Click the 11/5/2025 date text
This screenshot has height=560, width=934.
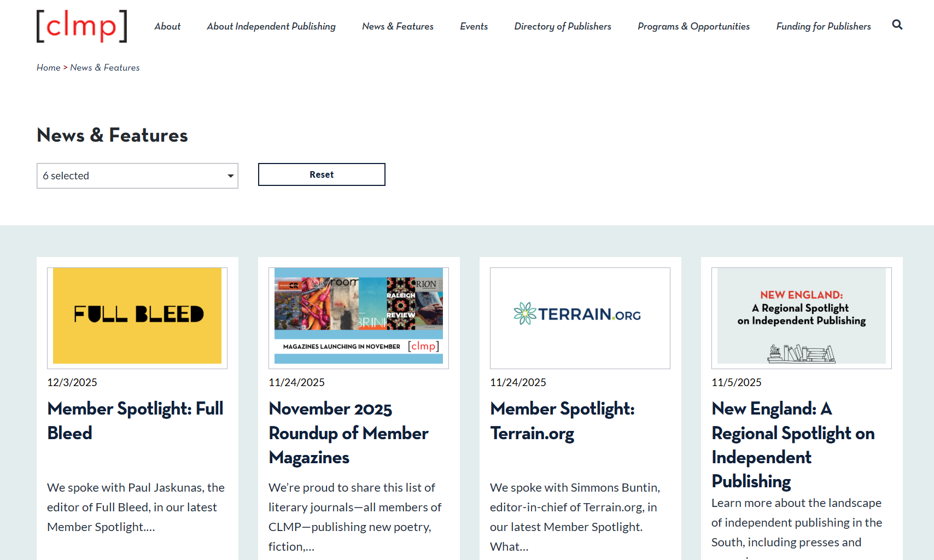[737, 382]
